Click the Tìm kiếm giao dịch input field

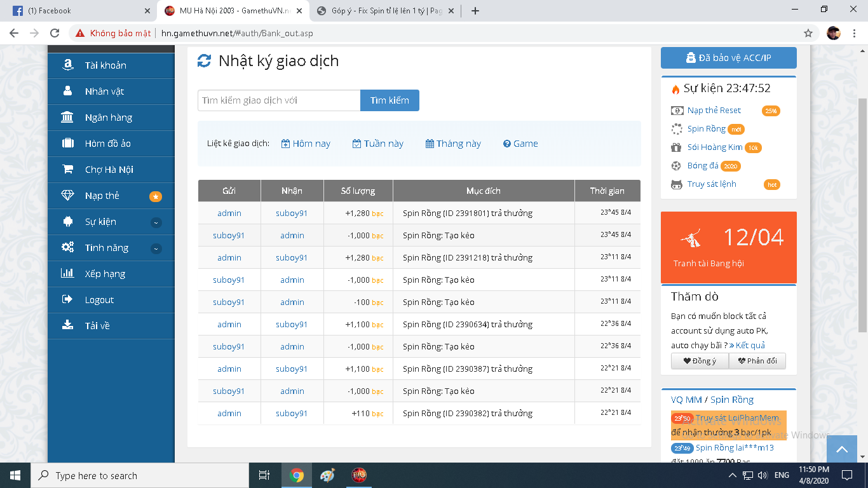[278, 100]
